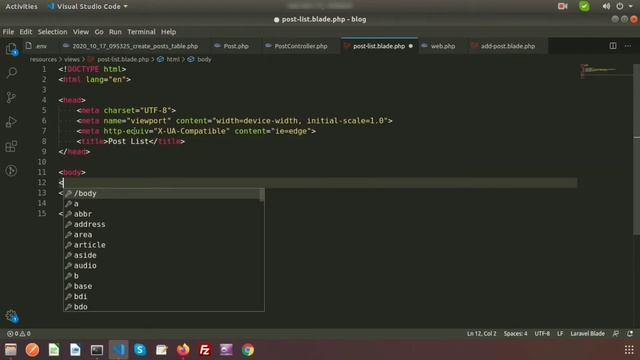
Task: Launch Firefox from the dock
Action: click(183, 350)
